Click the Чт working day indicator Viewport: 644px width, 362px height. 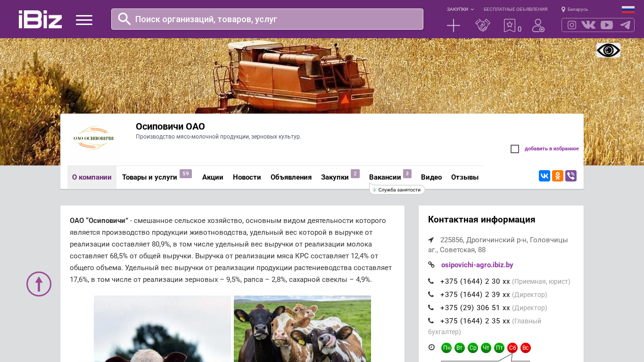486,348
